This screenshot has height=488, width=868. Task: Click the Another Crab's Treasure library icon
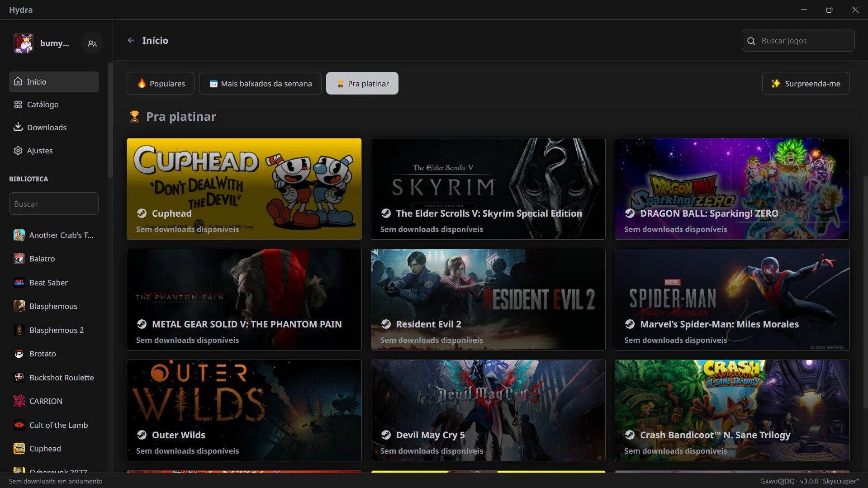point(19,235)
